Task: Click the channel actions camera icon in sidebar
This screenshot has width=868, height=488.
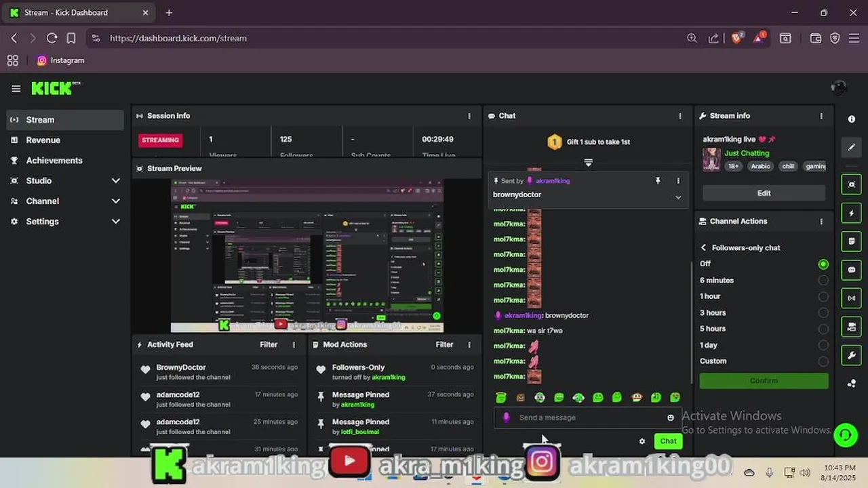Action: (852, 327)
